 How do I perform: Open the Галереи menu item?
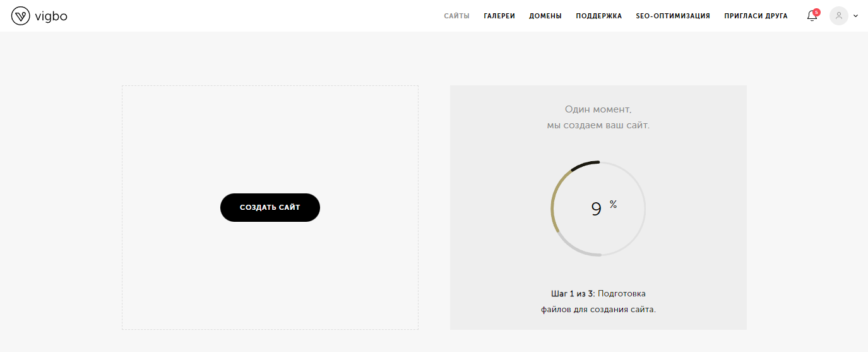pyautogui.click(x=499, y=16)
